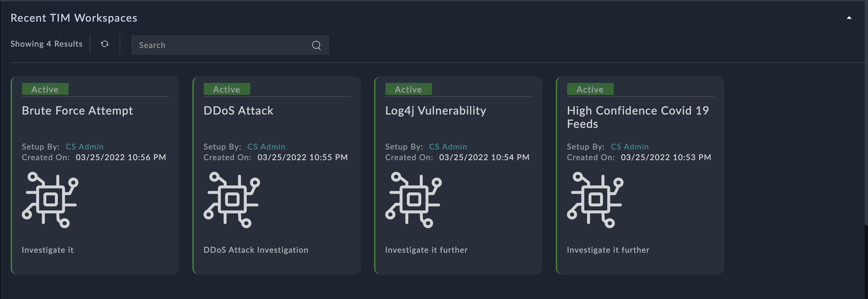Open CS Admin link on Covid 19 Feeds card
The width and height of the screenshot is (868, 299).
(x=629, y=147)
